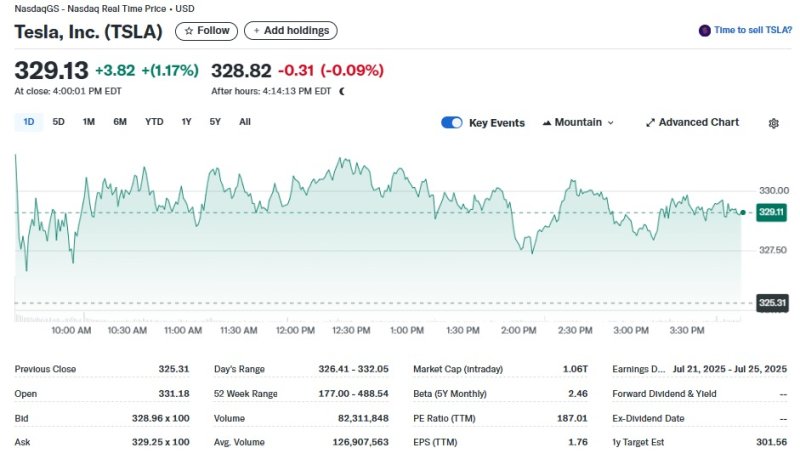Click the 325.31 previous close marker on chart
The image size is (800, 459).
[771, 303]
